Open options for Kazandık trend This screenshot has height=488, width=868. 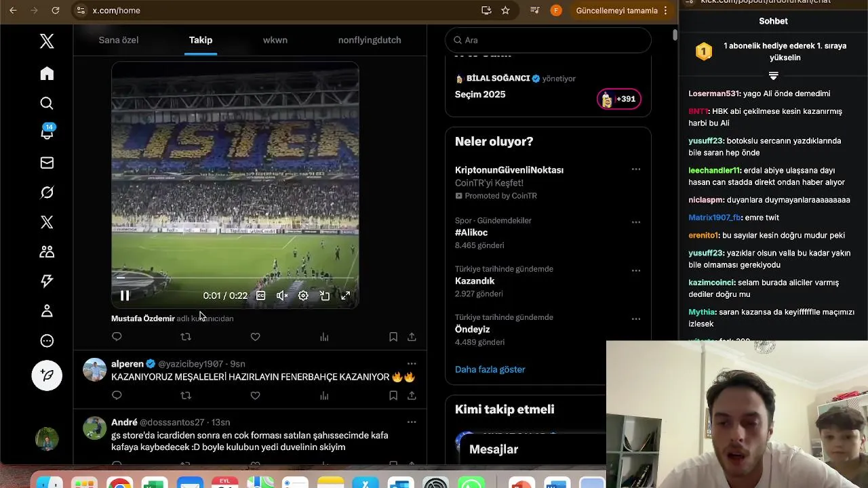(636, 270)
